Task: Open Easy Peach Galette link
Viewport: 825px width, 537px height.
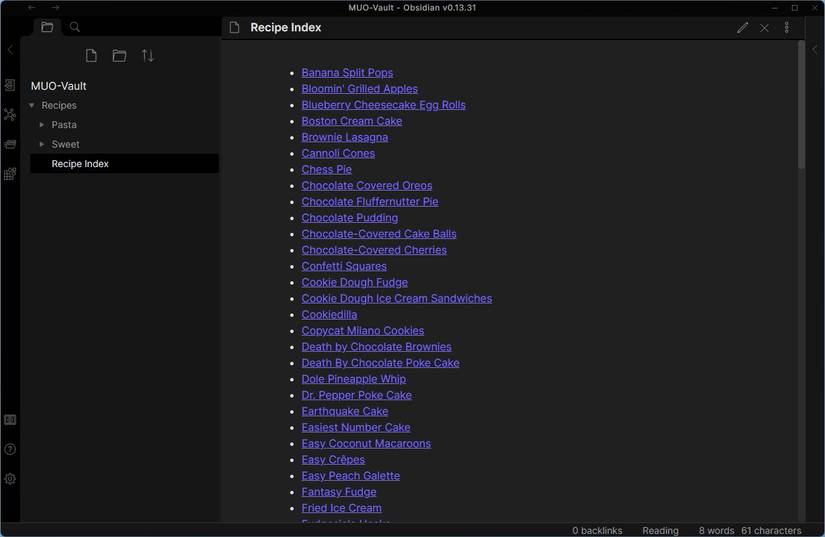Action: click(350, 476)
